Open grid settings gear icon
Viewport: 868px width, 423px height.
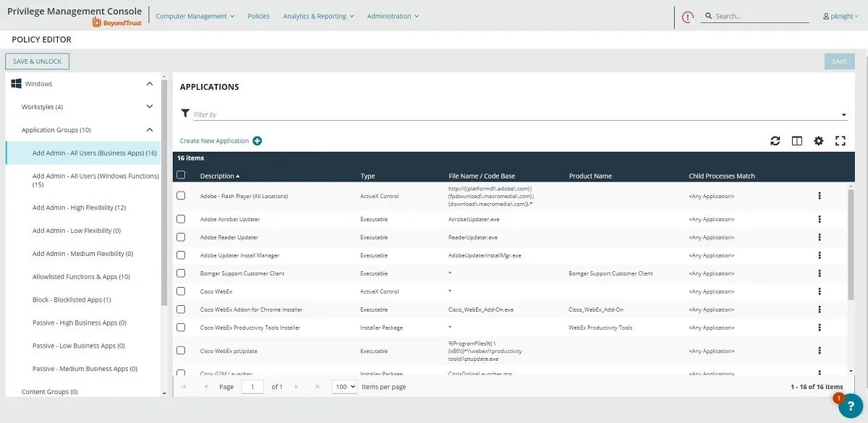(x=819, y=141)
